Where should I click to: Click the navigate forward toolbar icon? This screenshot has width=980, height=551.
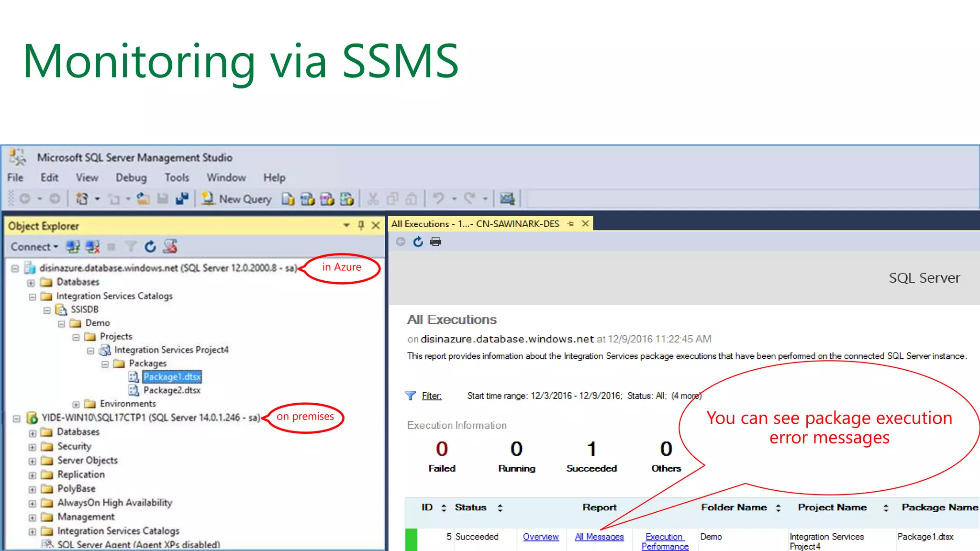pos(55,198)
